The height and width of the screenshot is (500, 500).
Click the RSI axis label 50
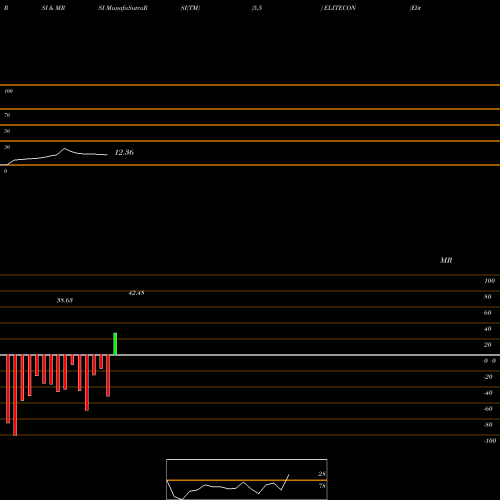[x=7, y=131]
